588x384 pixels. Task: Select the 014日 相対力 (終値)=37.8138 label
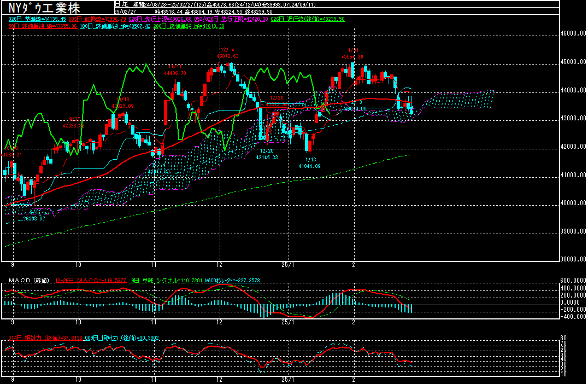45,338
